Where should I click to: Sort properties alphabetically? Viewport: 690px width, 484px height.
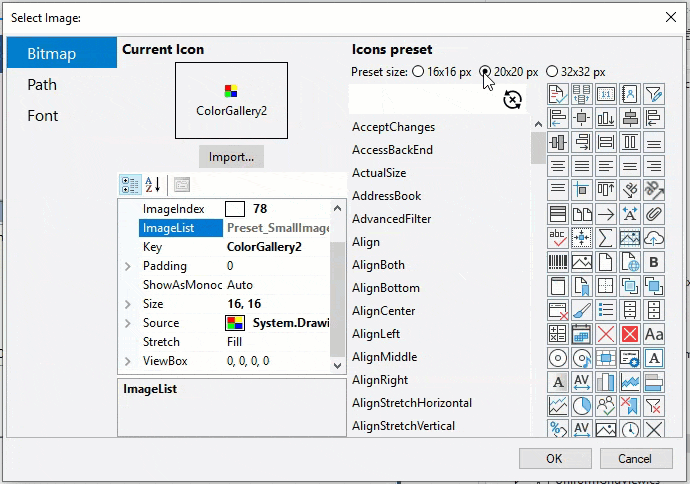point(152,185)
